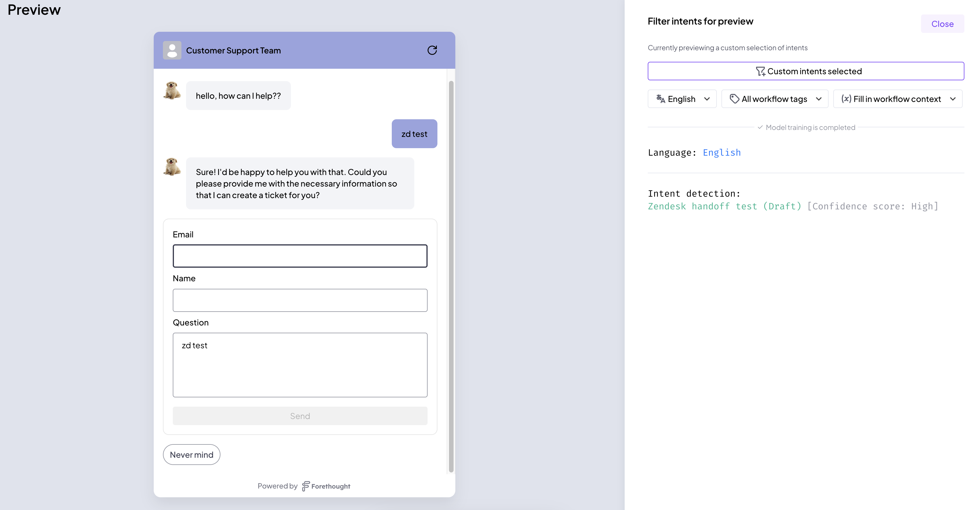Click the Customer Support Team avatar icon

(x=172, y=50)
